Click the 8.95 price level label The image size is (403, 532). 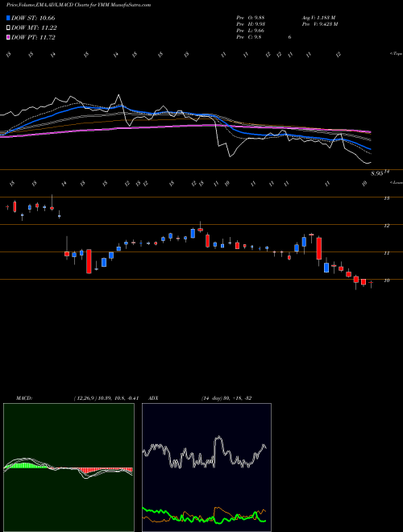click(x=377, y=173)
